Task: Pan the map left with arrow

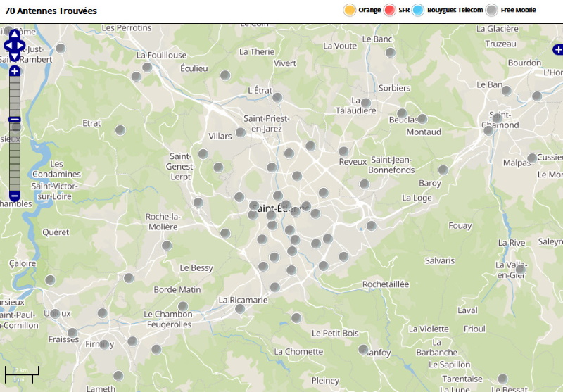Action: [7, 46]
